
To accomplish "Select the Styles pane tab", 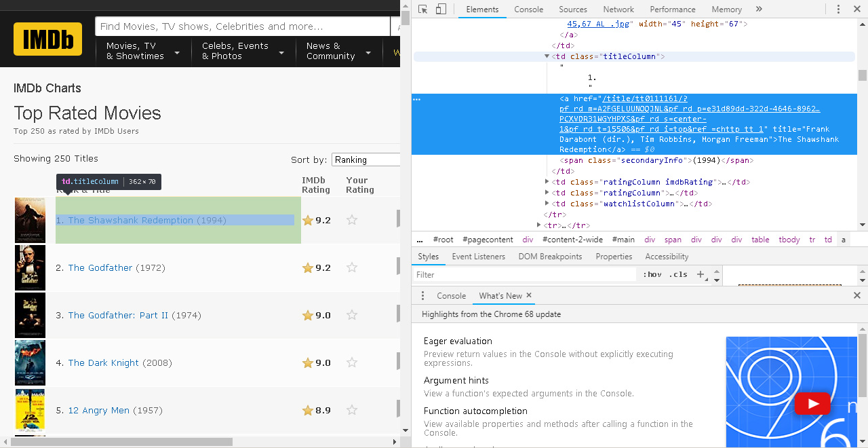I will pos(429,257).
